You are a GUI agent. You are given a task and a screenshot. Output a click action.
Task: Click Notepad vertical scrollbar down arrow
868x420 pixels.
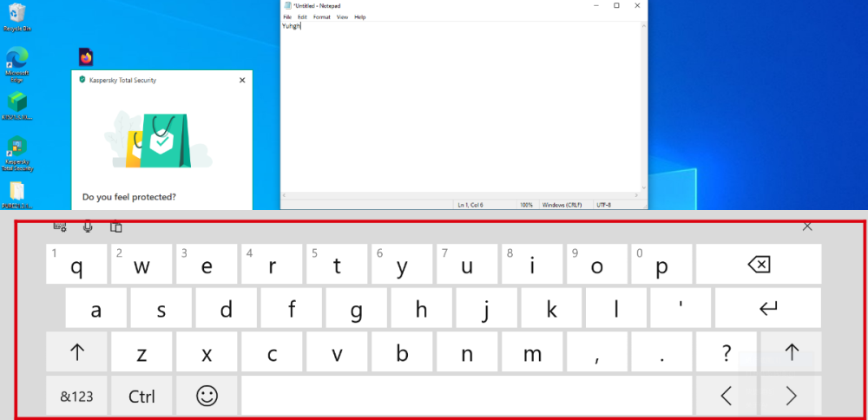(644, 188)
